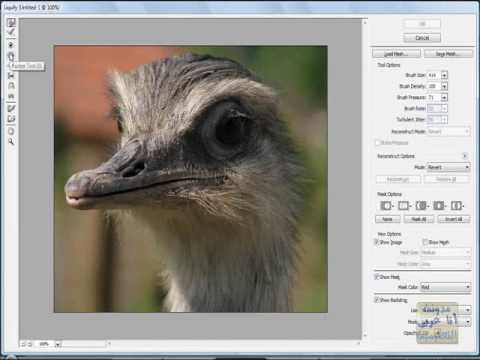Click the Cancel button
Viewport: 480px width, 360px height.
(x=422, y=38)
